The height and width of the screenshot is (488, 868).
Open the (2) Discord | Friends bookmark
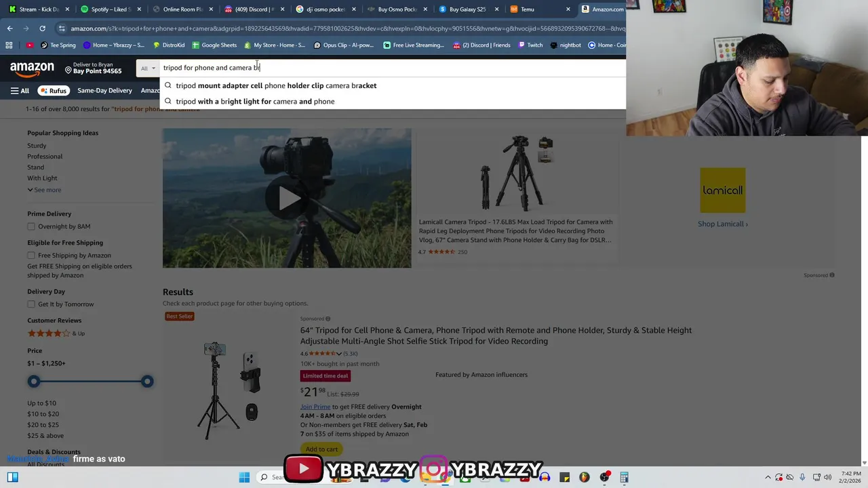coord(481,45)
